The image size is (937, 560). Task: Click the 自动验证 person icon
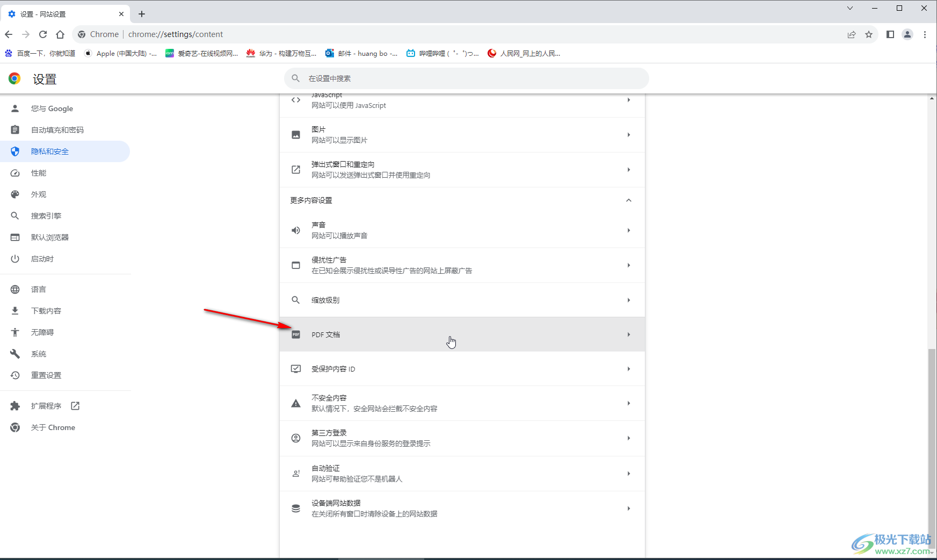click(296, 474)
